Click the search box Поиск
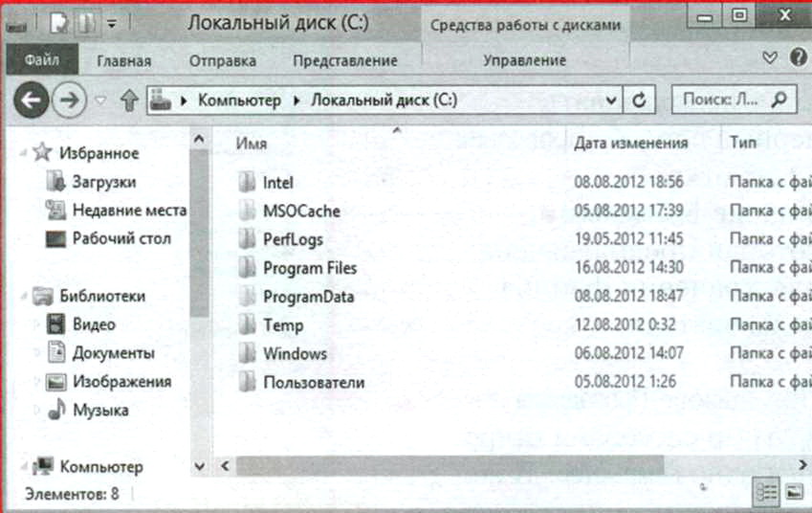The width and height of the screenshot is (812, 513). pyautogui.click(x=734, y=99)
